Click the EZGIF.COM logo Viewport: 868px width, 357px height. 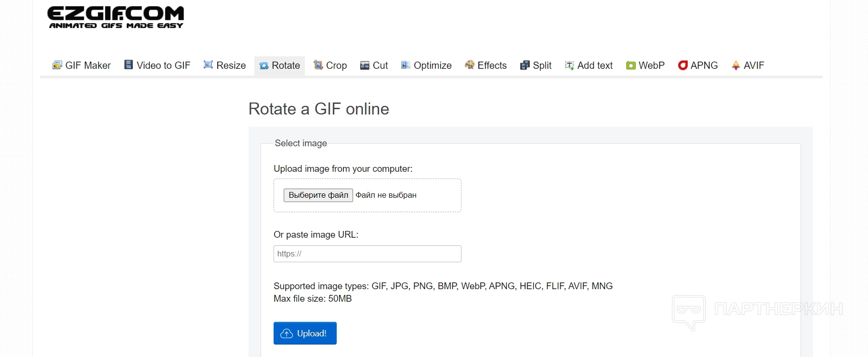pyautogui.click(x=116, y=17)
